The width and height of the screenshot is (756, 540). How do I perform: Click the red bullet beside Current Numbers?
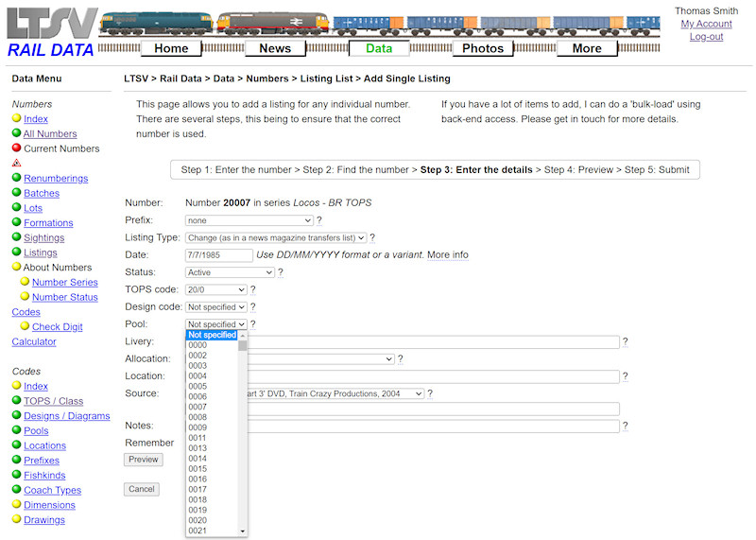pyautogui.click(x=16, y=148)
